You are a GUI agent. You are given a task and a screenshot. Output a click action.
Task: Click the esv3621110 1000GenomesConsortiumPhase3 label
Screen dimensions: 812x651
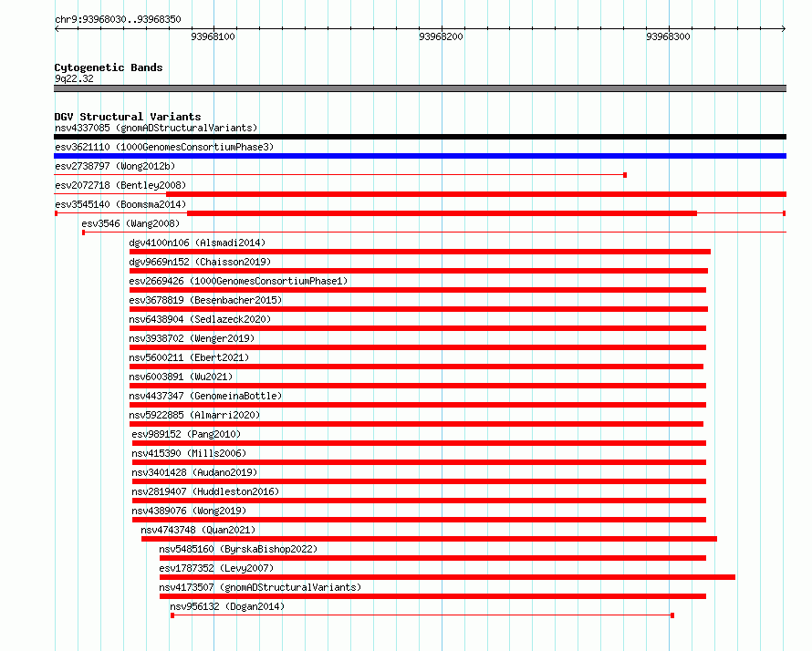click(x=164, y=147)
